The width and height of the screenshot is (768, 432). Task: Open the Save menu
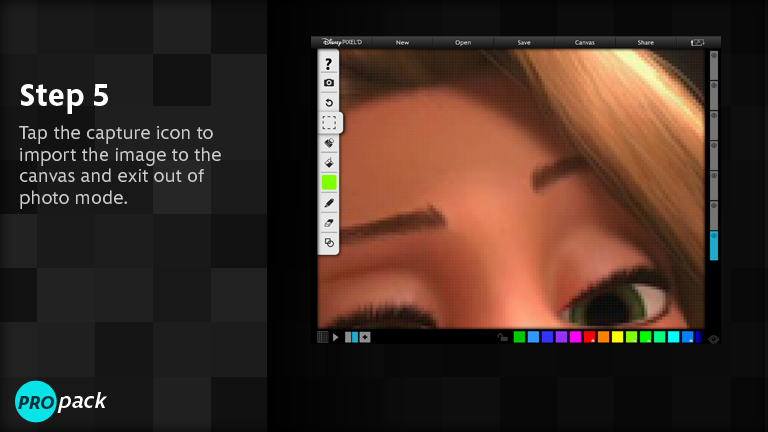(x=524, y=43)
